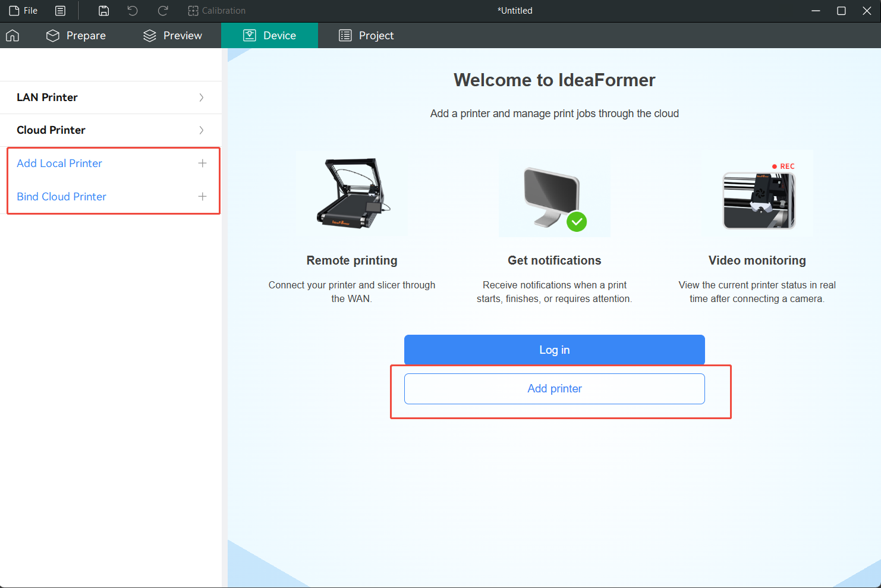Minimize the application window
This screenshot has width=881, height=588.
pyautogui.click(x=816, y=11)
